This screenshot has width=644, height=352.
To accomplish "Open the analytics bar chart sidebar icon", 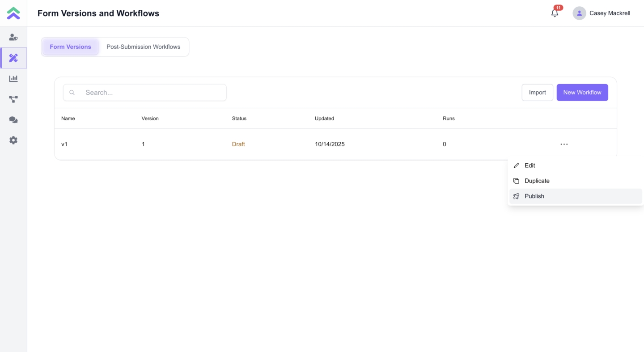I will [13, 79].
